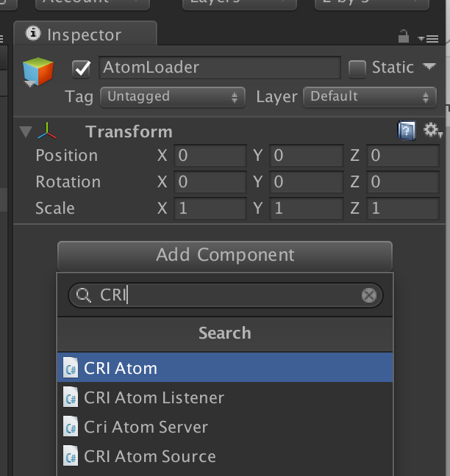Click the search magnifier icon
450x476 pixels.
pos(83,295)
